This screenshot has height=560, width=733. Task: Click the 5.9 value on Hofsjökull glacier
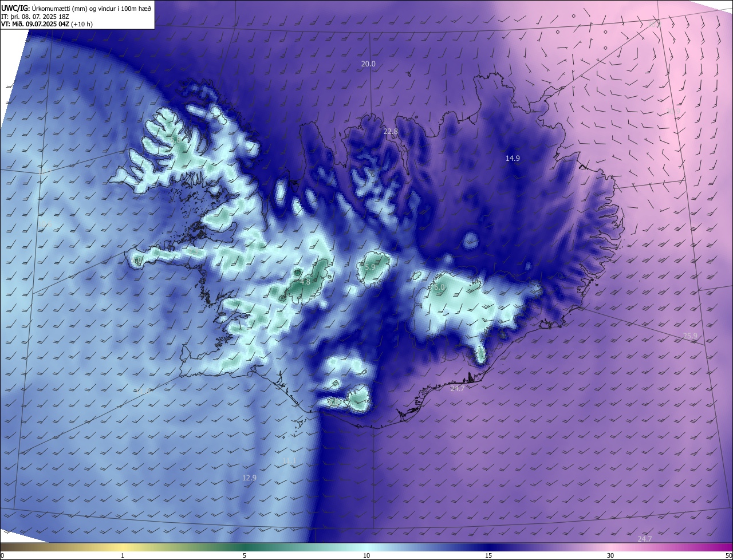tap(369, 267)
